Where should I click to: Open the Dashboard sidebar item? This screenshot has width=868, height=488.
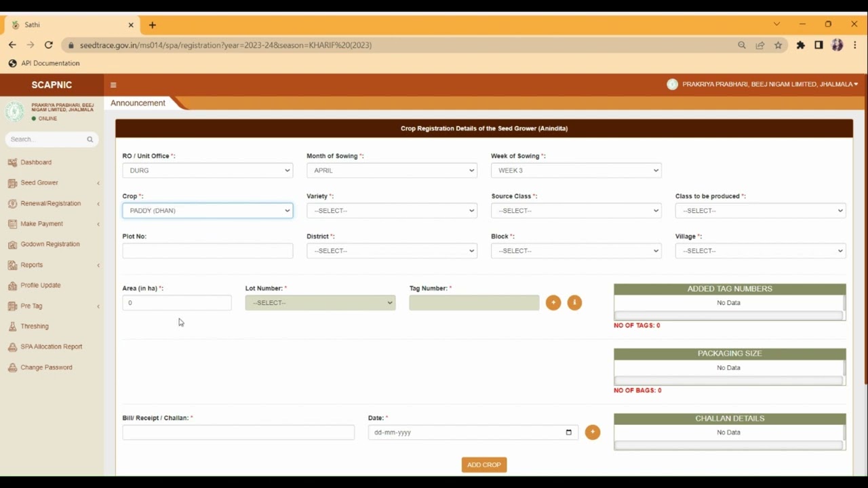pyautogui.click(x=36, y=163)
